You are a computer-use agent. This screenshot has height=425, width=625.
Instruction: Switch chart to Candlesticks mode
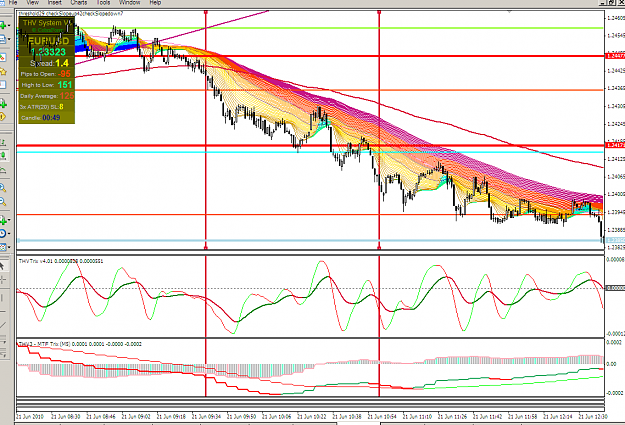tap(3, 155)
